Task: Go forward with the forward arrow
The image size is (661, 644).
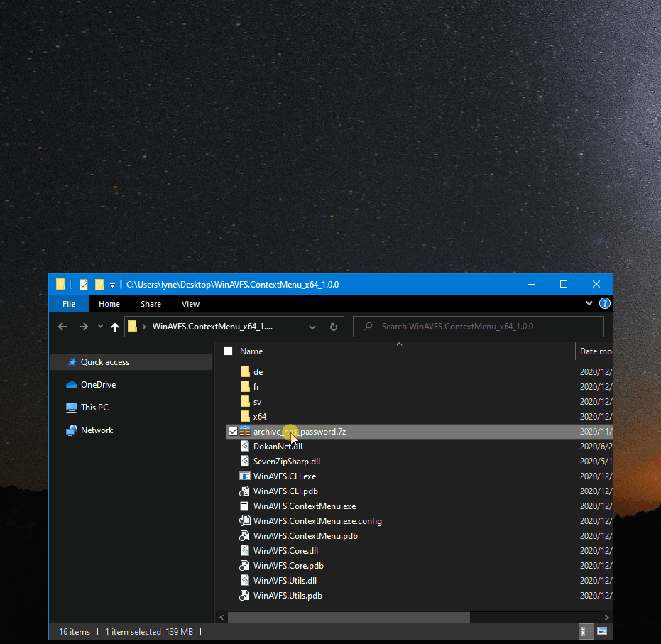Action: (x=84, y=327)
